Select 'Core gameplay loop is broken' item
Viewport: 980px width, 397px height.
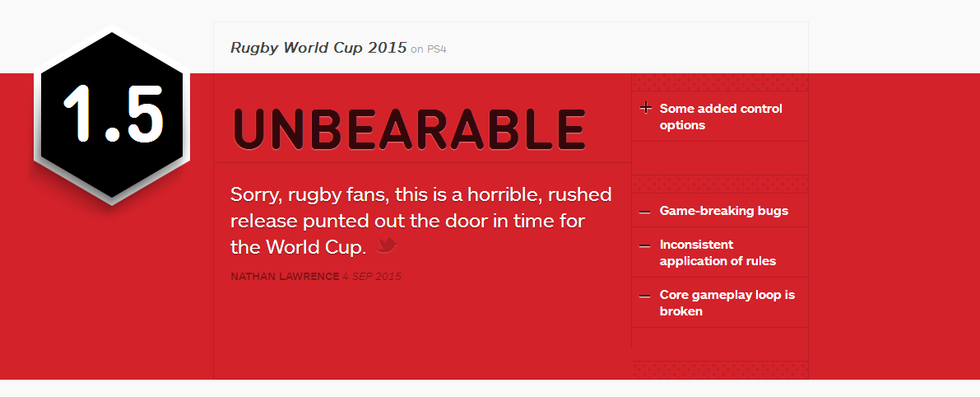point(727,302)
